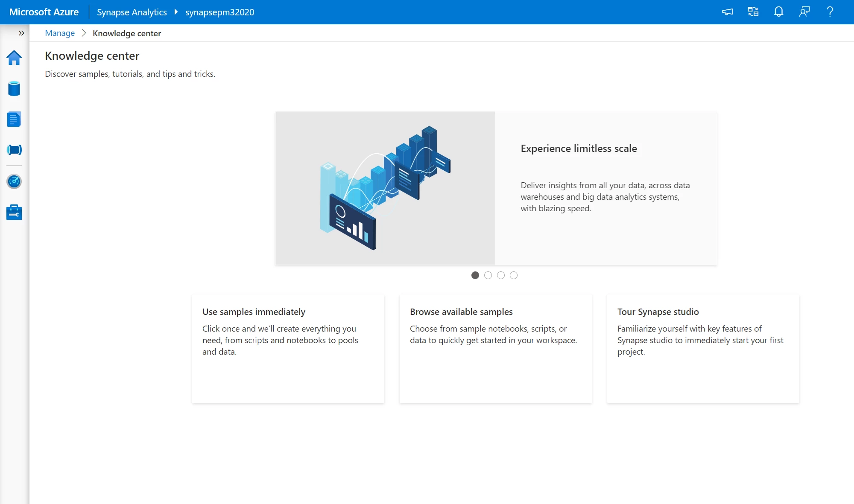
Task: Navigate to second carousel slide dot
Action: click(x=488, y=275)
